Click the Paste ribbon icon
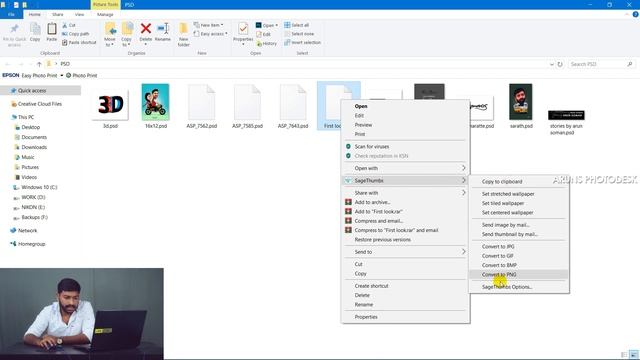Image resolution: width=640 pixels, height=360 pixels. (x=52, y=29)
